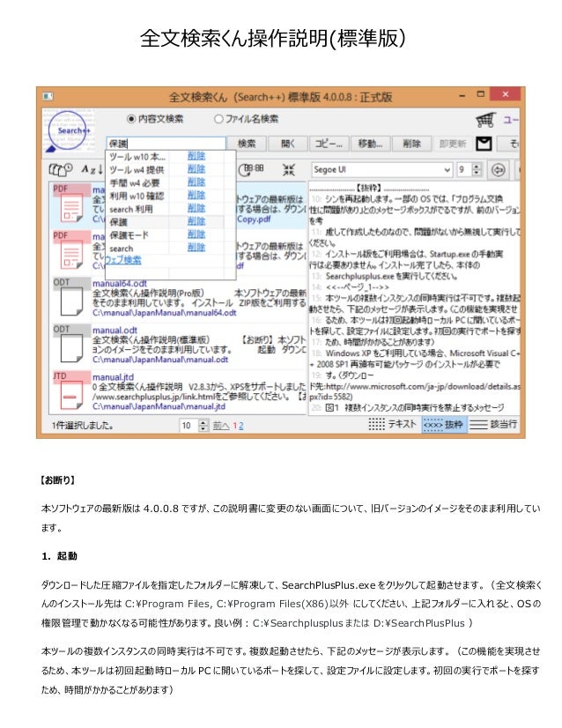Open the shopping cart icon
The width and height of the screenshot is (562, 728).
(485, 120)
